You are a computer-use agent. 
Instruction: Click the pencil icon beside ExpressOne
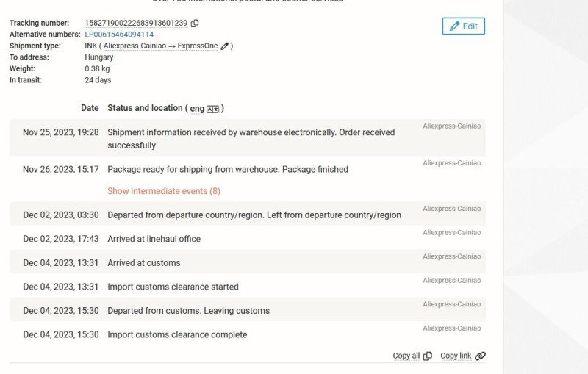tap(224, 46)
